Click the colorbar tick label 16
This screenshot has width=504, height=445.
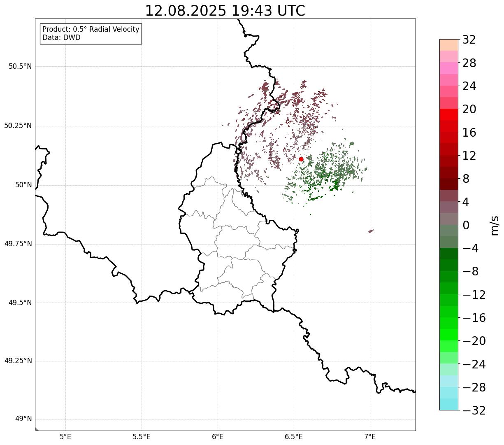(469, 133)
